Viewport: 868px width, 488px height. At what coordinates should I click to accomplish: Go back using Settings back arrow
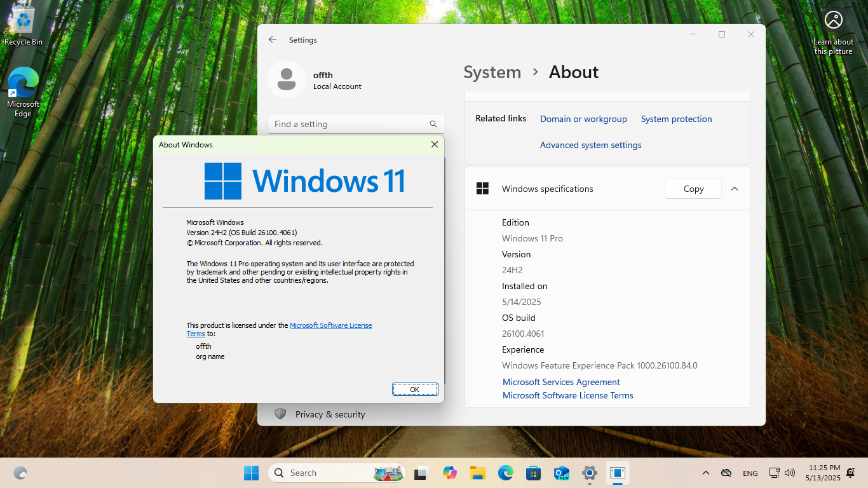(x=273, y=39)
